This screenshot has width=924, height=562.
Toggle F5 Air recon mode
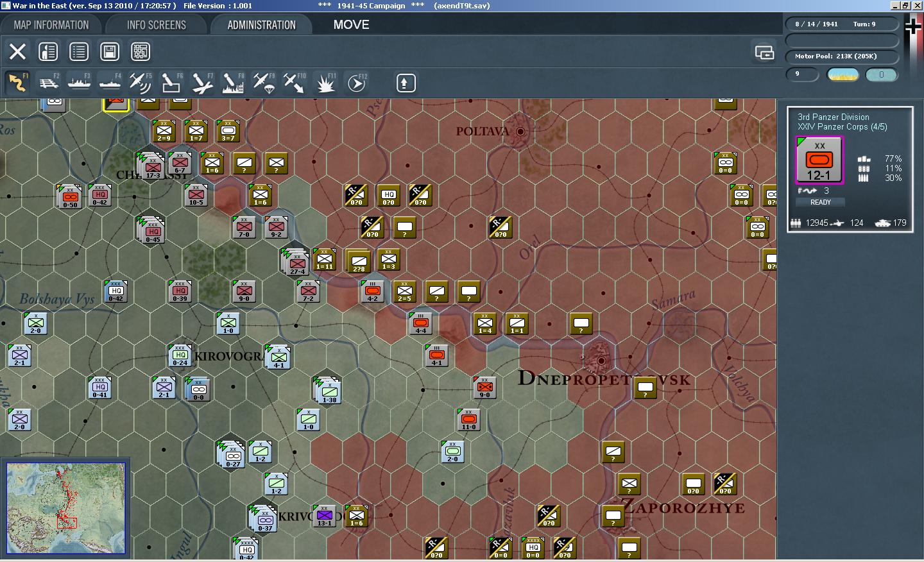141,83
